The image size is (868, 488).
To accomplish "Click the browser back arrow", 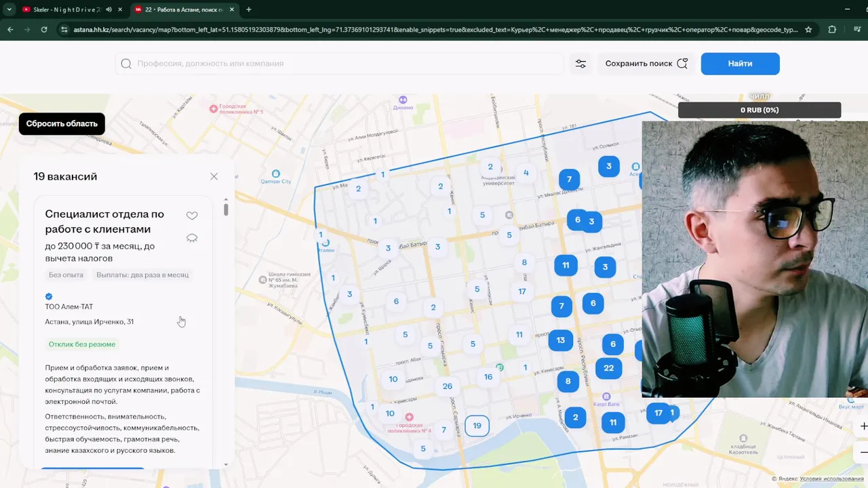I will [x=10, y=30].
